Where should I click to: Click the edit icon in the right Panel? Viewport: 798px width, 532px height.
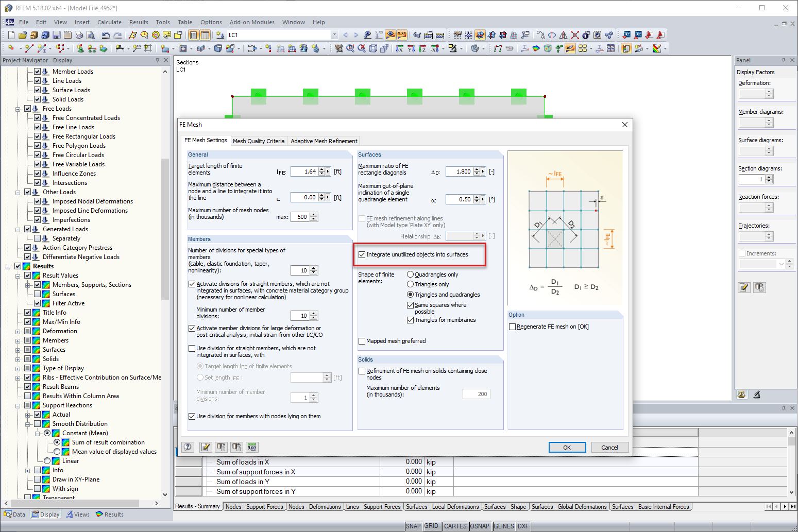pyautogui.click(x=744, y=287)
